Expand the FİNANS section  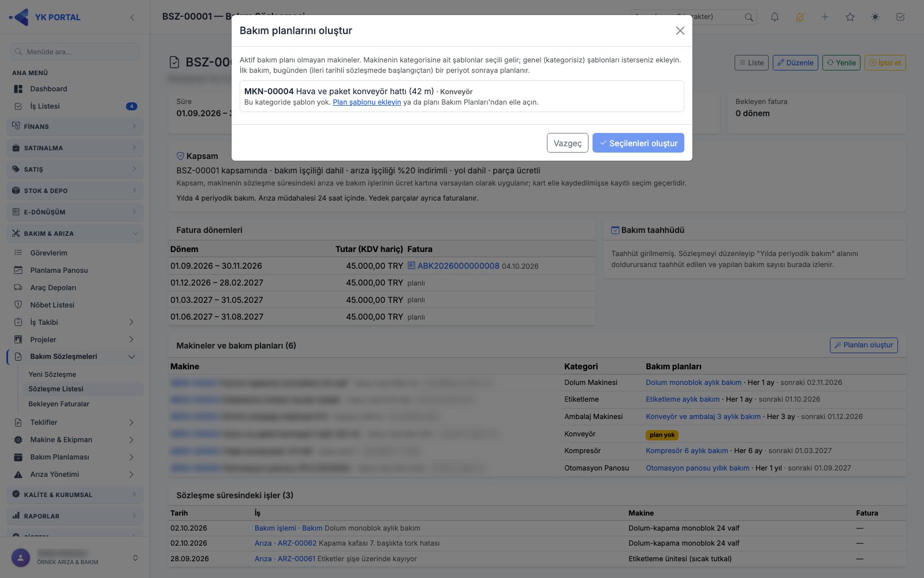pyautogui.click(x=75, y=126)
